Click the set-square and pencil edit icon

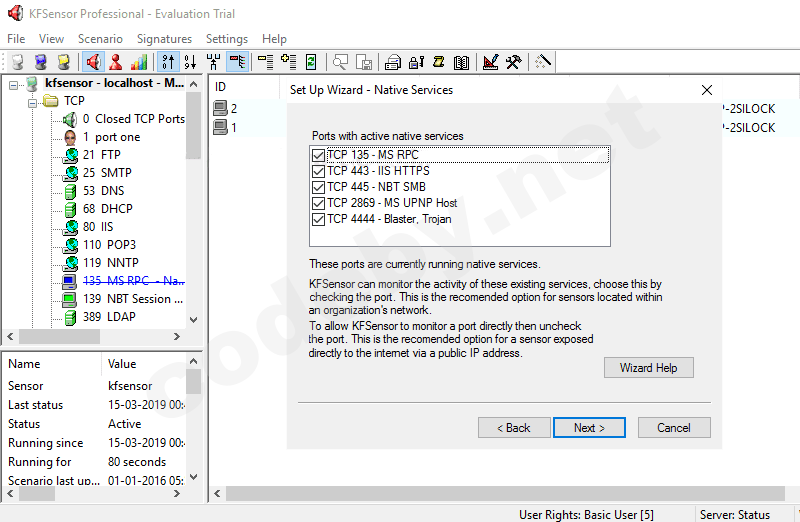click(490, 62)
